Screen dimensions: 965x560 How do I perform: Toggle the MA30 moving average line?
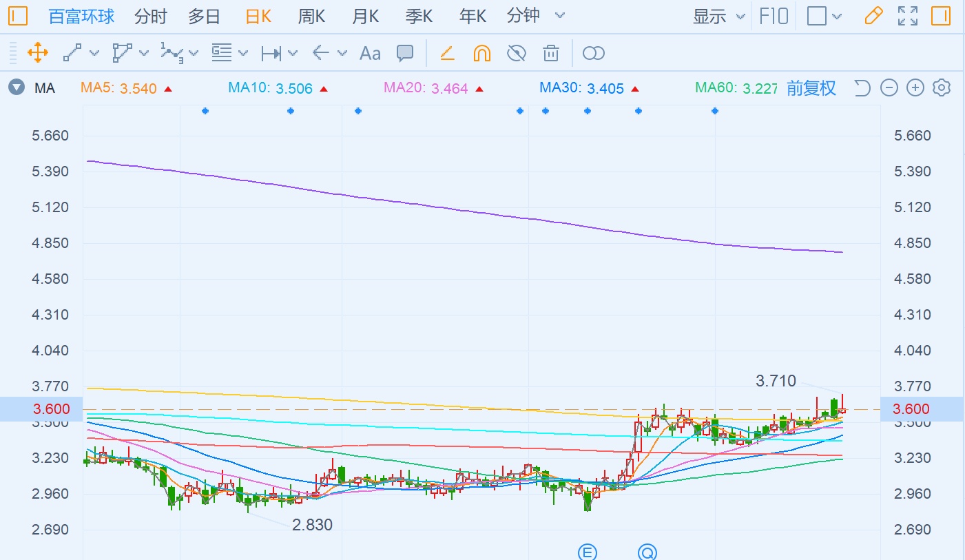pos(589,88)
